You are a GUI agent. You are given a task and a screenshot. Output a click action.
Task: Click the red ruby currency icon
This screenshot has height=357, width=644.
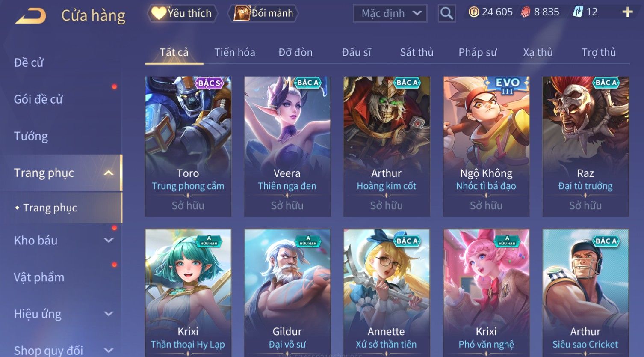point(526,12)
